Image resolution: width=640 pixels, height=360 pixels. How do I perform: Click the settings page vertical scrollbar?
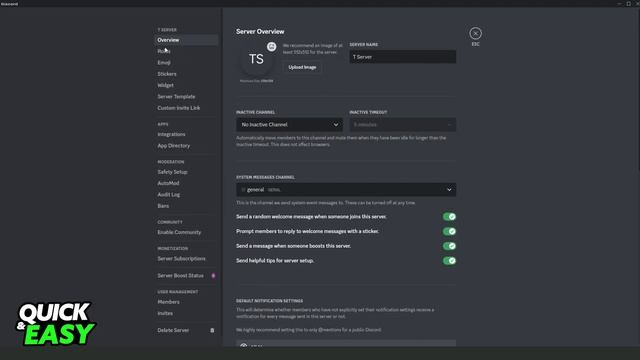click(x=638, y=90)
